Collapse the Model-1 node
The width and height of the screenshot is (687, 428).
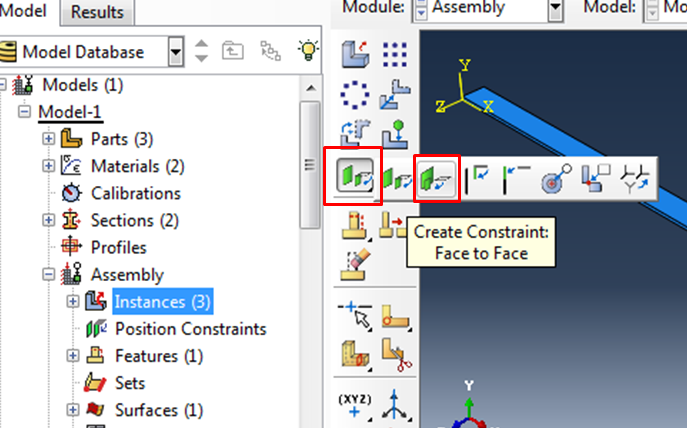click(24, 112)
